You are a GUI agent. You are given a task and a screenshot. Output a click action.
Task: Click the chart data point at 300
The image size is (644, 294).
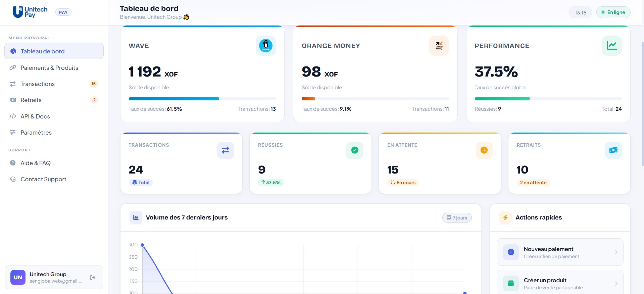tap(142, 245)
